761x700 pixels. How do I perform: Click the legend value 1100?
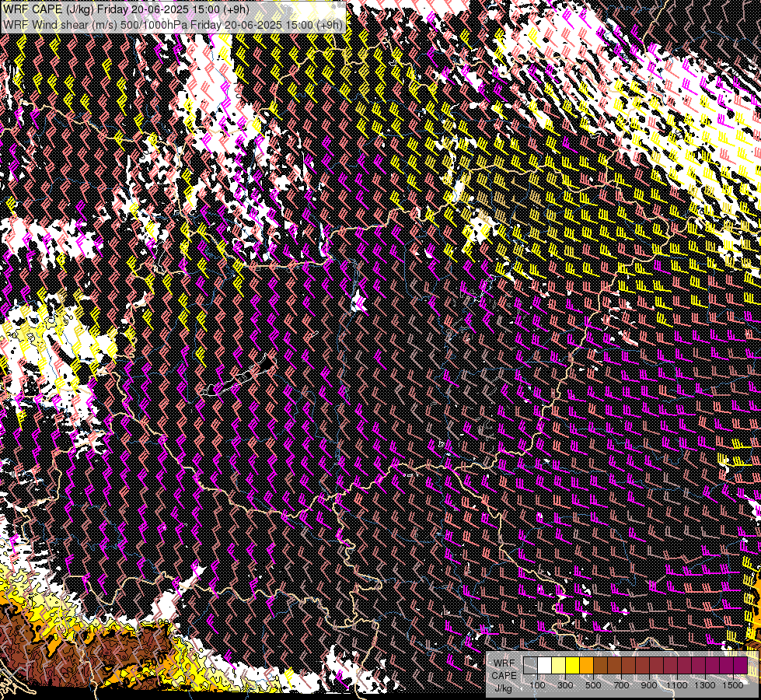click(676, 685)
